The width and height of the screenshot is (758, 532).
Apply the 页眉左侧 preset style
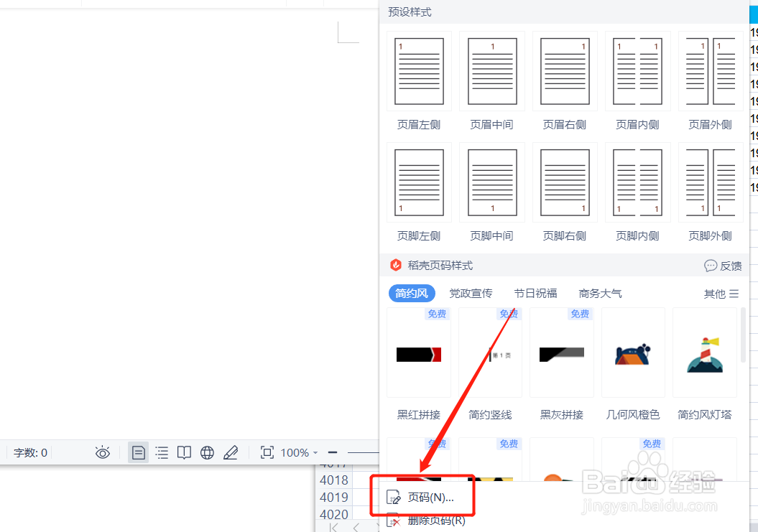(418, 72)
